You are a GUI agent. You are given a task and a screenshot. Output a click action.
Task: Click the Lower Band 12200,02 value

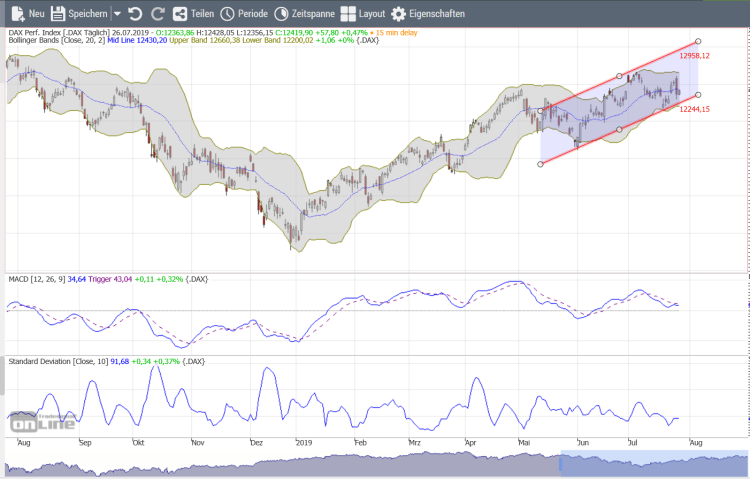click(278, 40)
